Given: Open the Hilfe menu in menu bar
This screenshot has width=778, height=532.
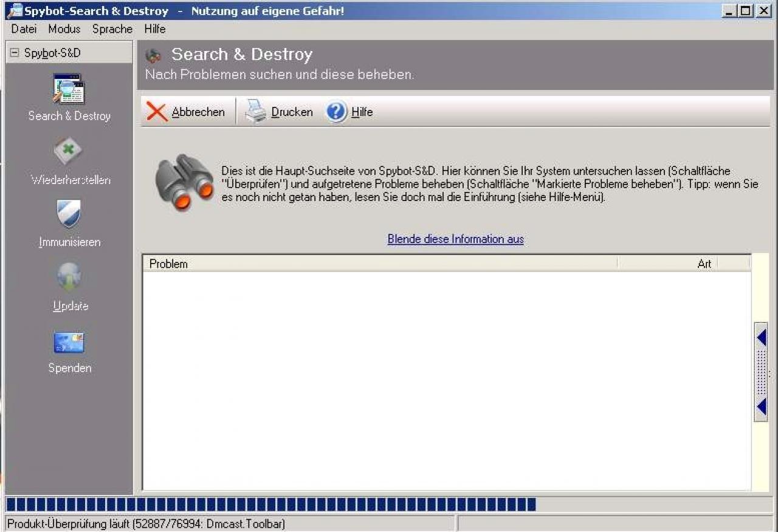Looking at the screenshot, I should coord(155,29).
